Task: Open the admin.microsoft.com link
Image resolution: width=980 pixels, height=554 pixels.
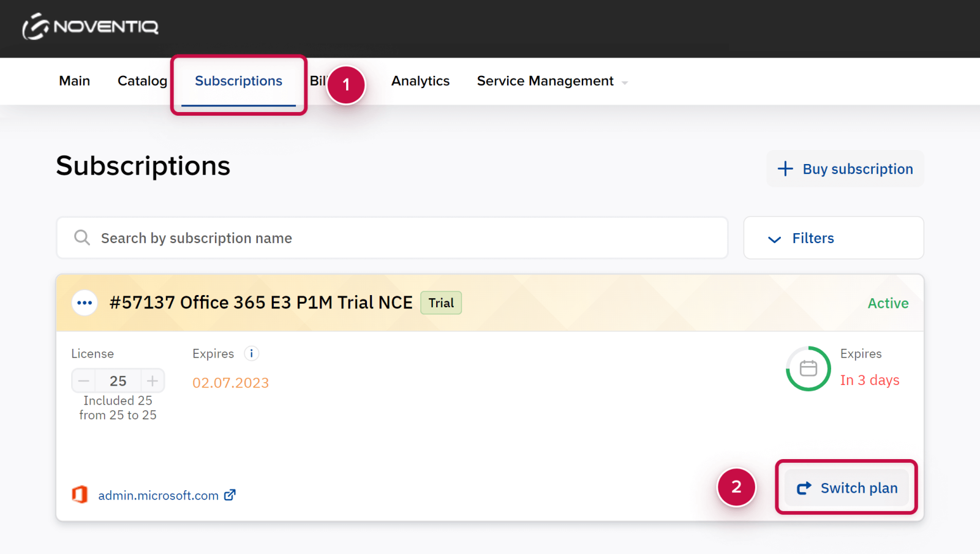Action: (x=158, y=495)
